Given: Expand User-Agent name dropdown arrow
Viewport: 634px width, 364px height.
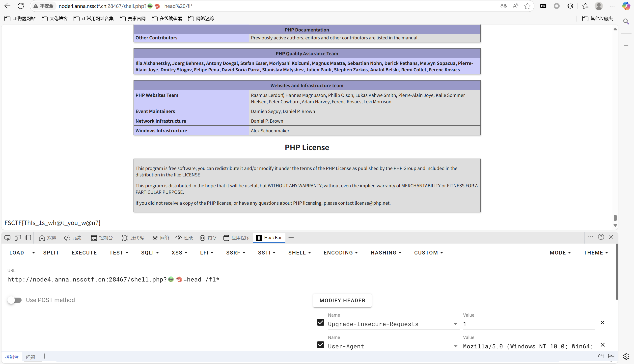Looking at the screenshot, I should pos(455,346).
